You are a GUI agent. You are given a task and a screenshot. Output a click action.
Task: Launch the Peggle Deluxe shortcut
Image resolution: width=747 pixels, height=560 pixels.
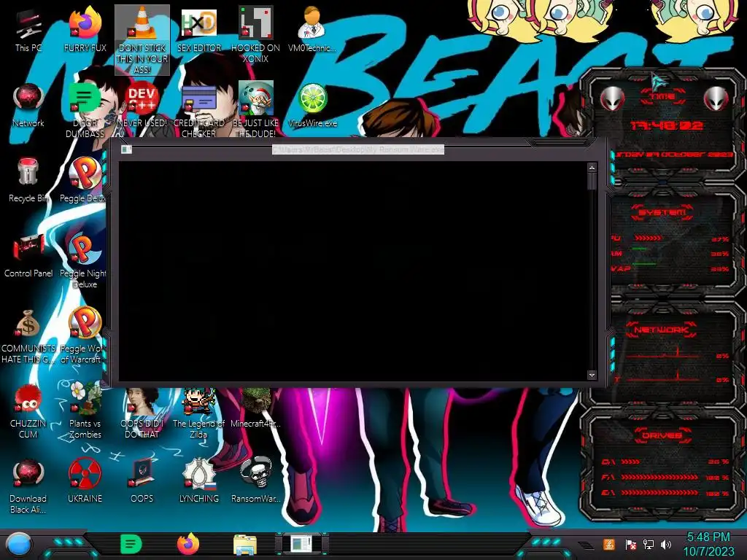[x=83, y=181]
